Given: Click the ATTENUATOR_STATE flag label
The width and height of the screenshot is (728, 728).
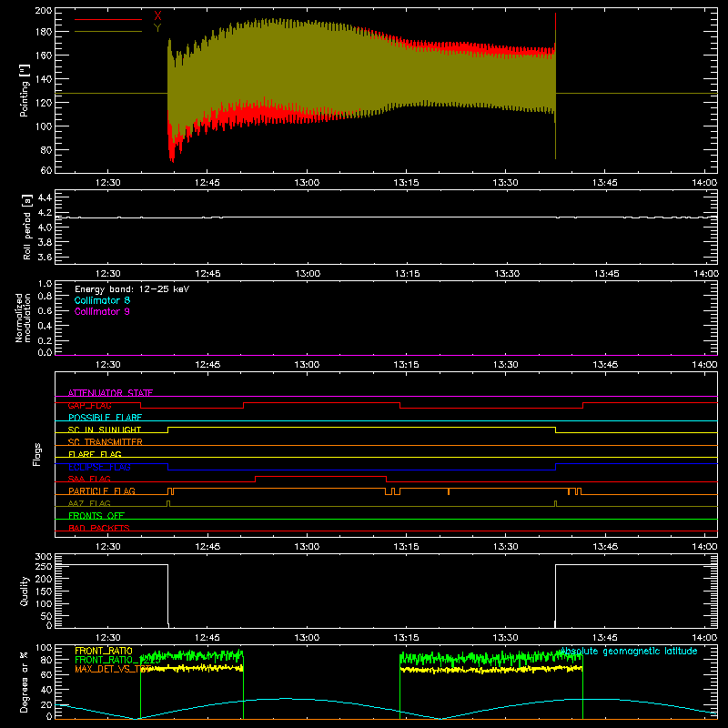Looking at the screenshot, I should pyautogui.click(x=110, y=393).
